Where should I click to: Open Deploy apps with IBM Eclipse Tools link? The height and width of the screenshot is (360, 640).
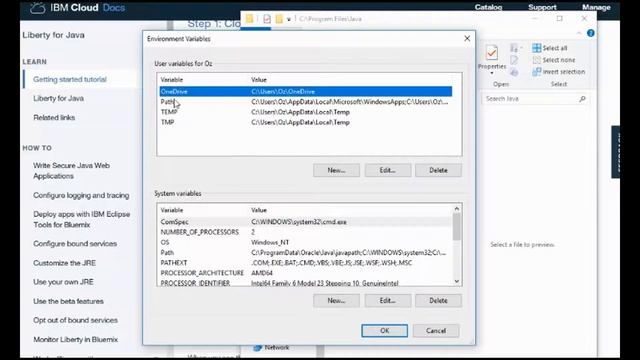pos(82,219)
